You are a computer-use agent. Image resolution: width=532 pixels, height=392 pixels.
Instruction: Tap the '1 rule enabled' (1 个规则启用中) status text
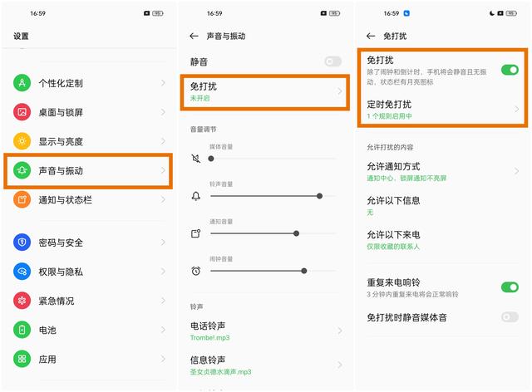pyautogui.click(x=389, y=116)
